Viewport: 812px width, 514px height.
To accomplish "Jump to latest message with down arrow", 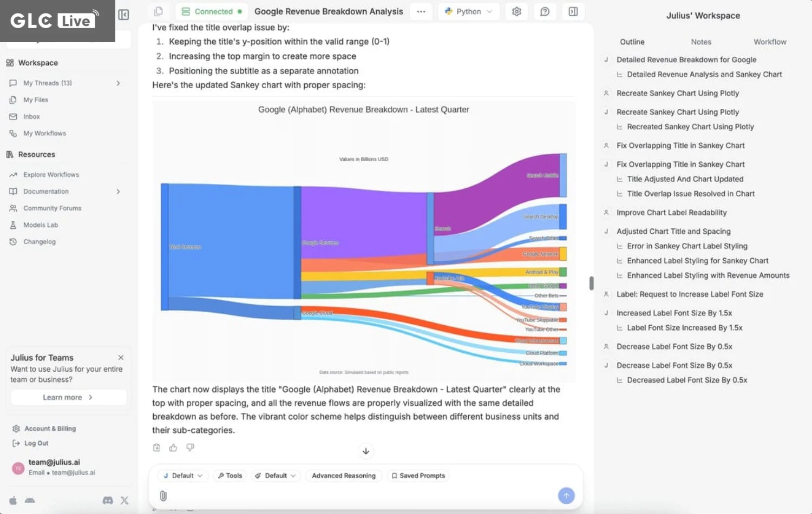I will (366, 451).
